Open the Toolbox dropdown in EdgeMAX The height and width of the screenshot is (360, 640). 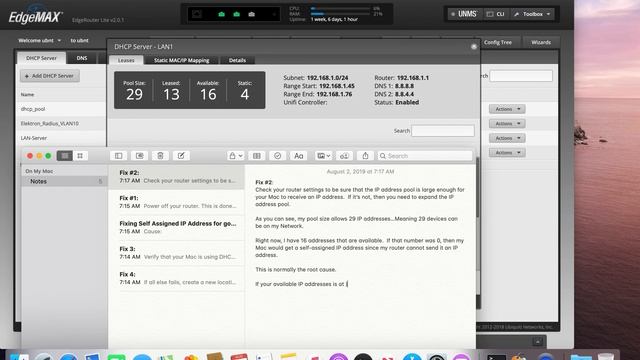pyautogui.click(x=533, y=14)
